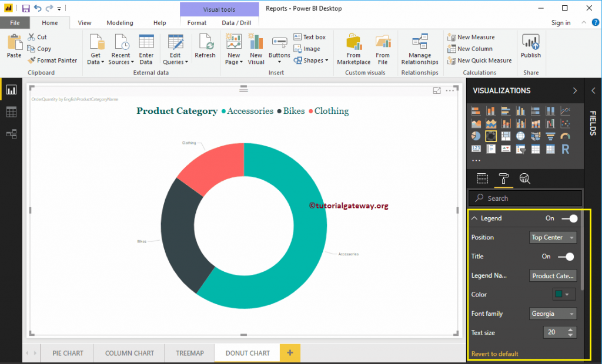
Task: Click Focus mode icon on visual
Action: coord(437,90)
